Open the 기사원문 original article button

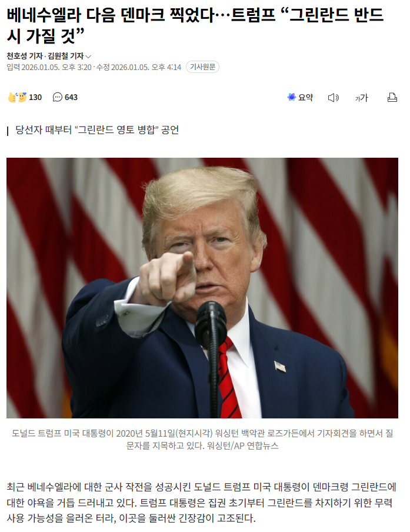(202, 67)
